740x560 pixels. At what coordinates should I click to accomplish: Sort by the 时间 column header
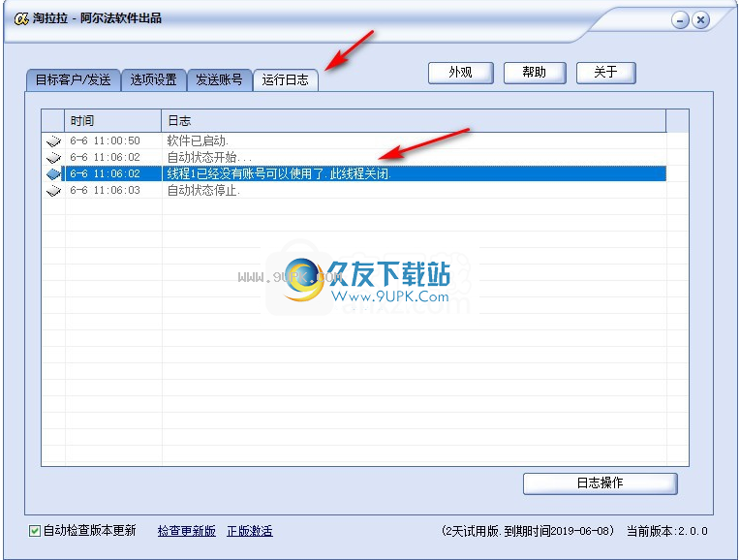(113, 121)
